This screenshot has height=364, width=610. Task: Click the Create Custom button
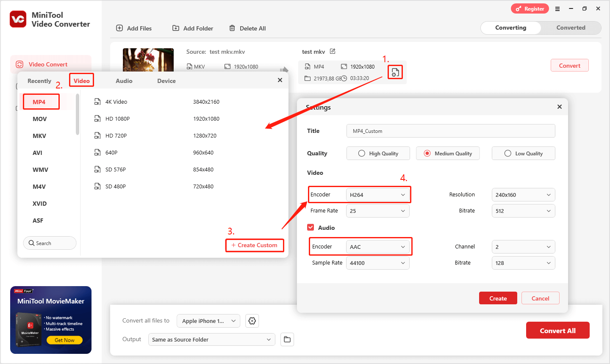point(255,245)
